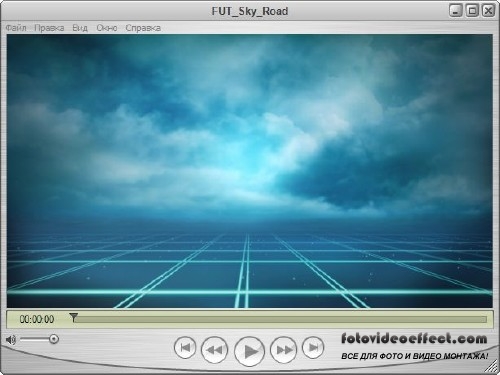Image resolution: width=500 pixels, height=375 pixels.
Task: Maximize the FUT_Sky_Road window
Action: (472, 11)
